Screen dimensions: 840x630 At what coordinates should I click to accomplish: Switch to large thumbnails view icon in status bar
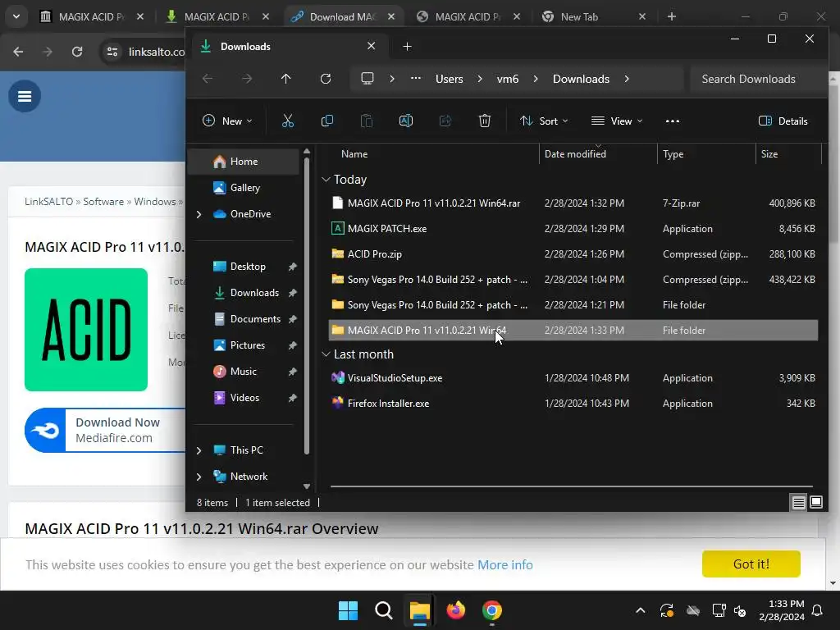point(816,503)
